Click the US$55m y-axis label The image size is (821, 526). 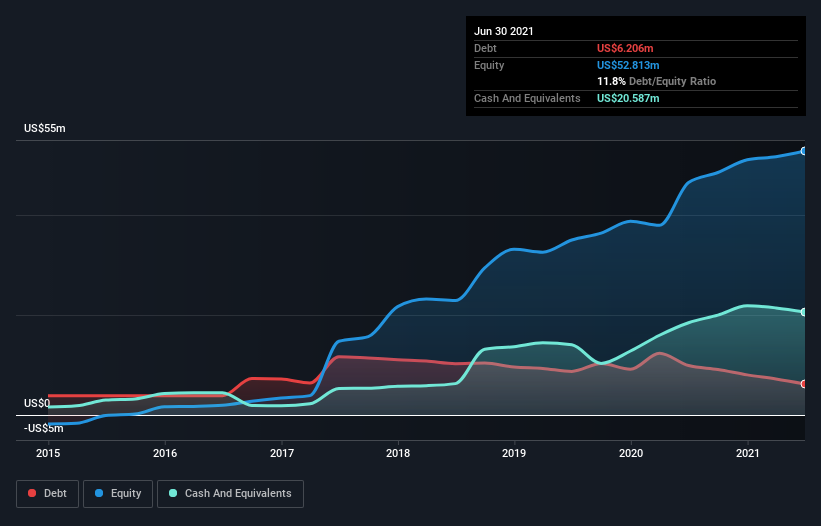click(45, 128)
